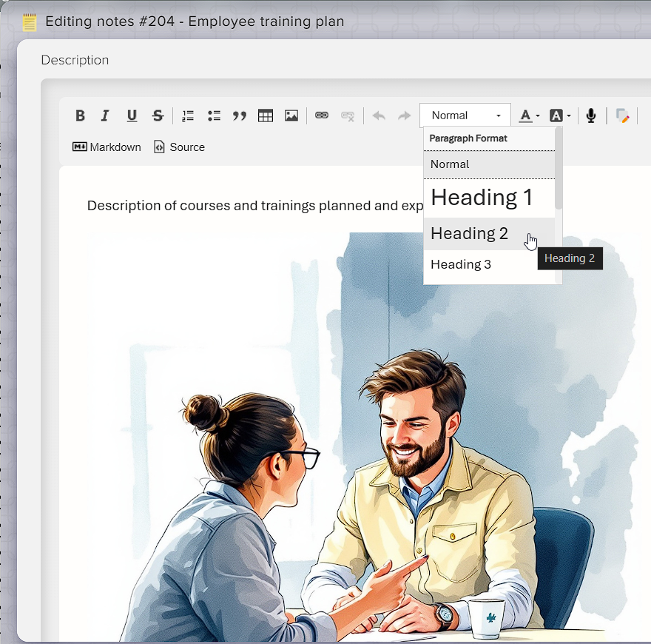Click the Paragraph Format header label

click(468, 138)
